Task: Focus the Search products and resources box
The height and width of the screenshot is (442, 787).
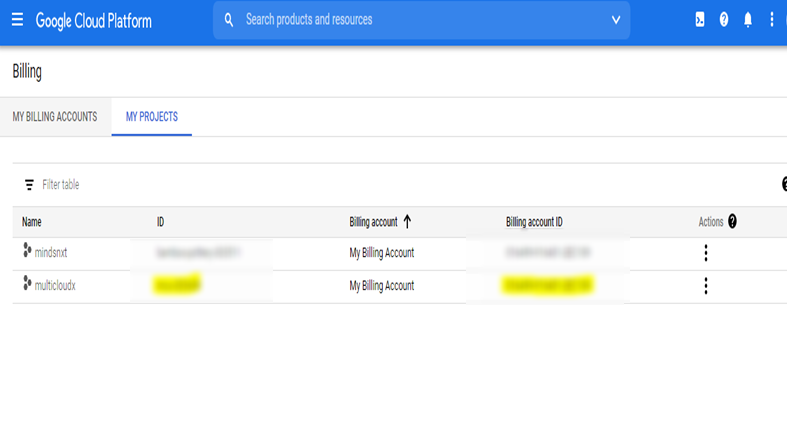Action: tap(420, 20)
